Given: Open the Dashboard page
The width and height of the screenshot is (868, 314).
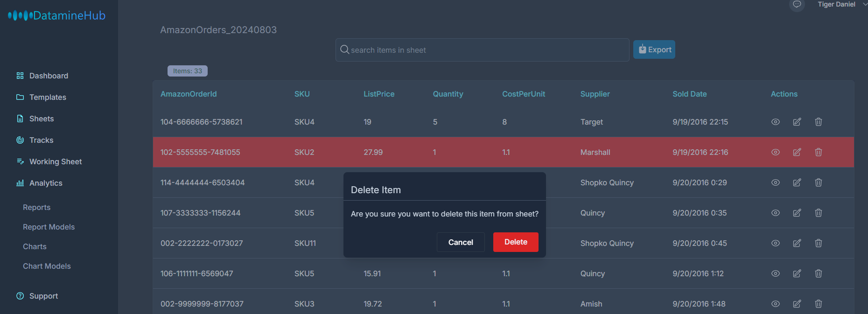Looking at the screenshot, I should [x=42, y=76].
